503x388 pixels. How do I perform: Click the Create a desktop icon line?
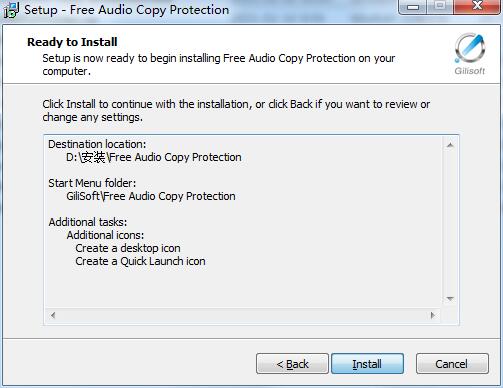click(x=128, y=248)
